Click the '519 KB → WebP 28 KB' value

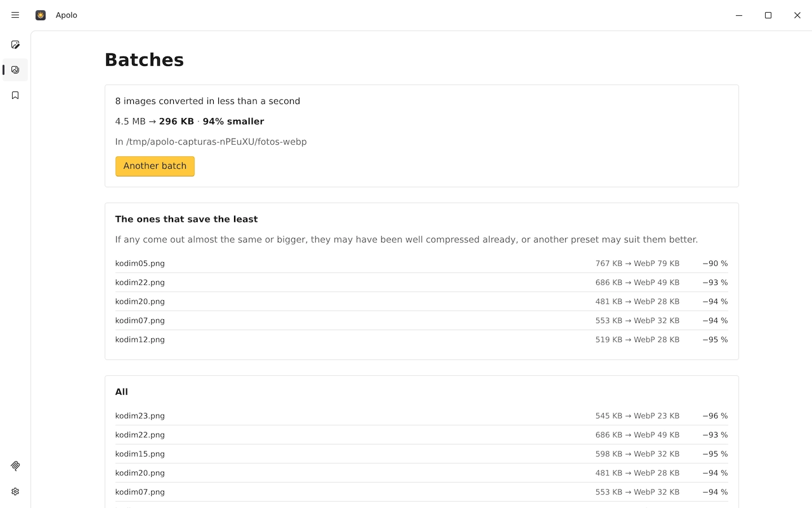(x=637, y=340)
